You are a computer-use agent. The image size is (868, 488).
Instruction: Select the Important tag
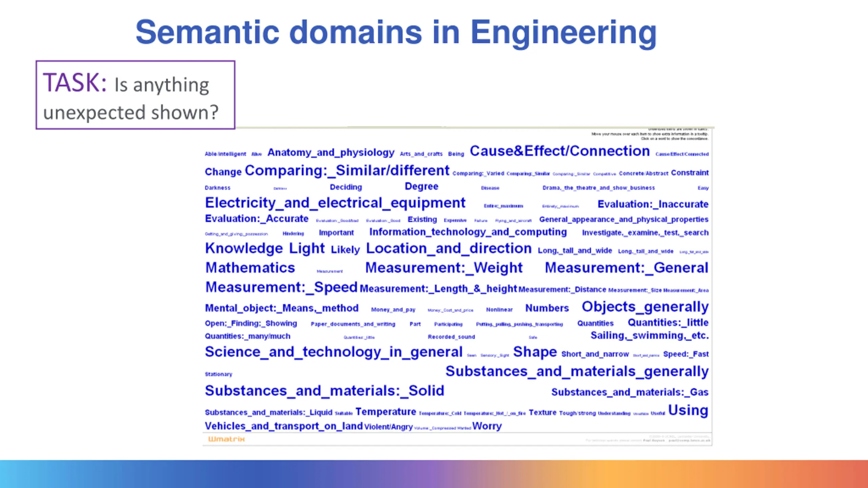[336, 233]
